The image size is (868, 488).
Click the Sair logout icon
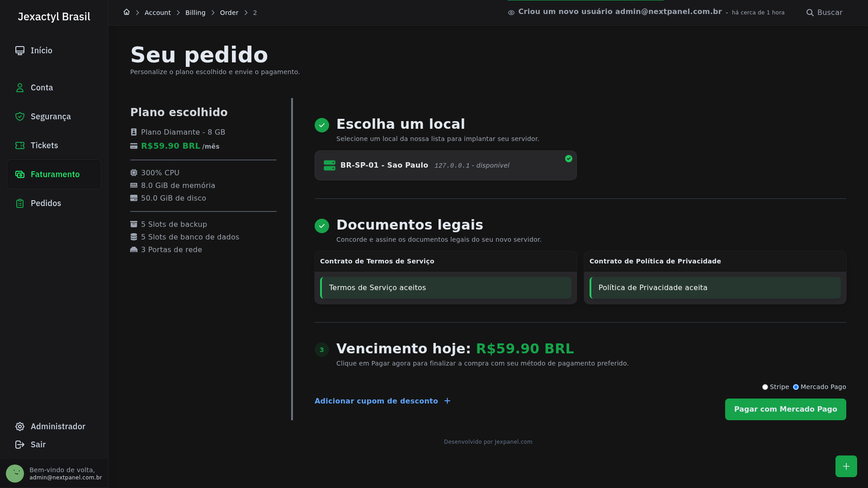(20, 445)
